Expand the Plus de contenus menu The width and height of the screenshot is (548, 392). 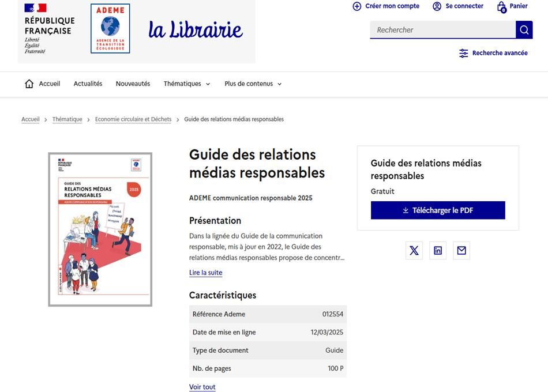(x=253, y=84)
